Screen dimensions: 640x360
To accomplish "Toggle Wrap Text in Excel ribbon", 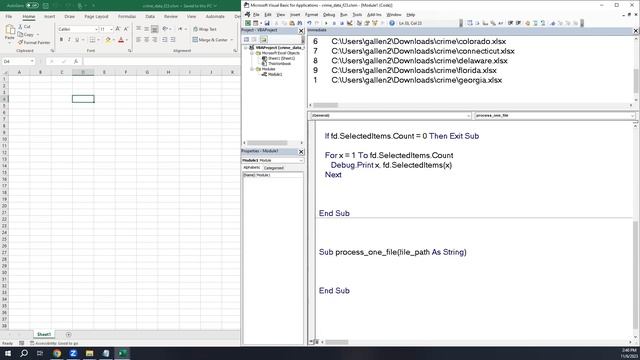I will (x=204, y=29).
